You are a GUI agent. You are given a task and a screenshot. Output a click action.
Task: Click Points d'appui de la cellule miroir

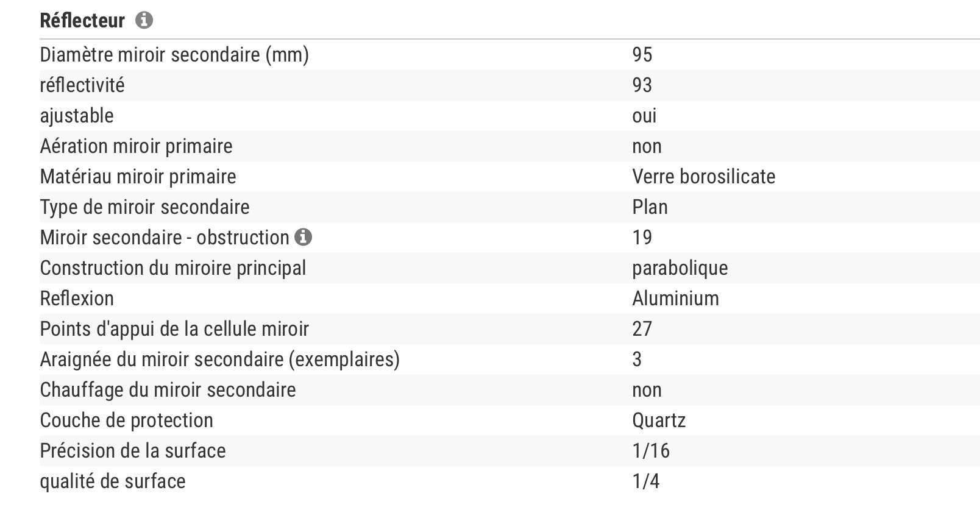[x=174, y=329]
